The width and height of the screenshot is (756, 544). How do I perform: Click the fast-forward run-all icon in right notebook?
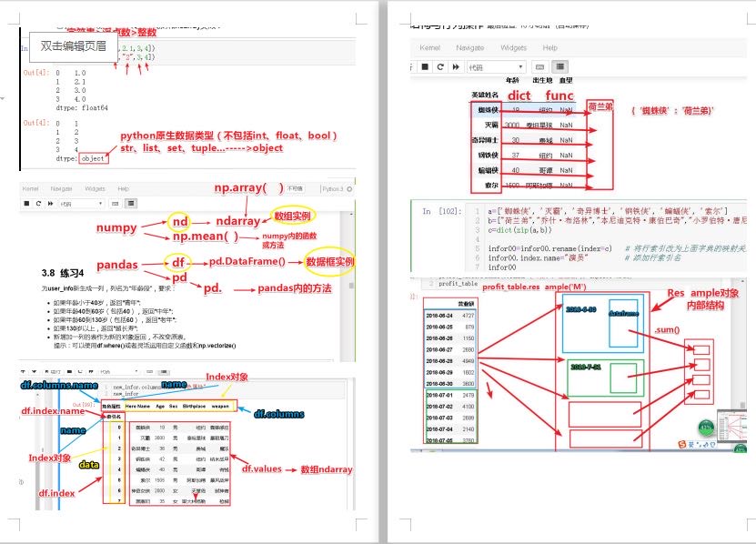455,66
